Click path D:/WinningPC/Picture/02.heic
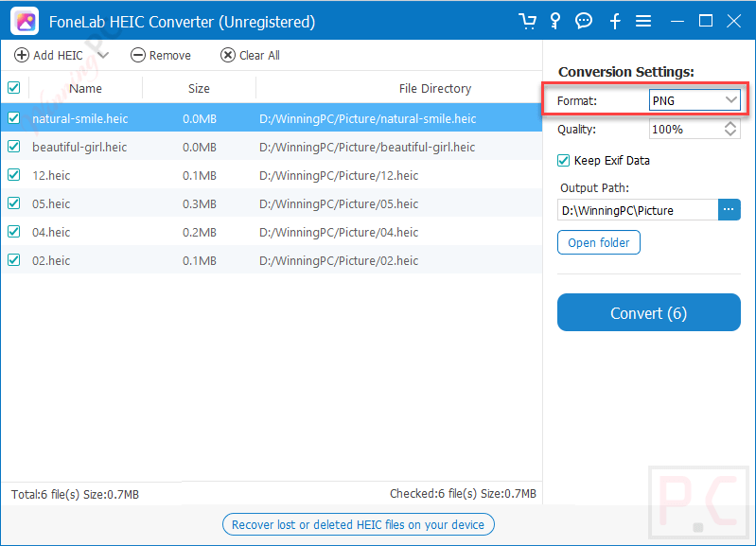The height and width of the screenshot is (546, 756). 339,261
